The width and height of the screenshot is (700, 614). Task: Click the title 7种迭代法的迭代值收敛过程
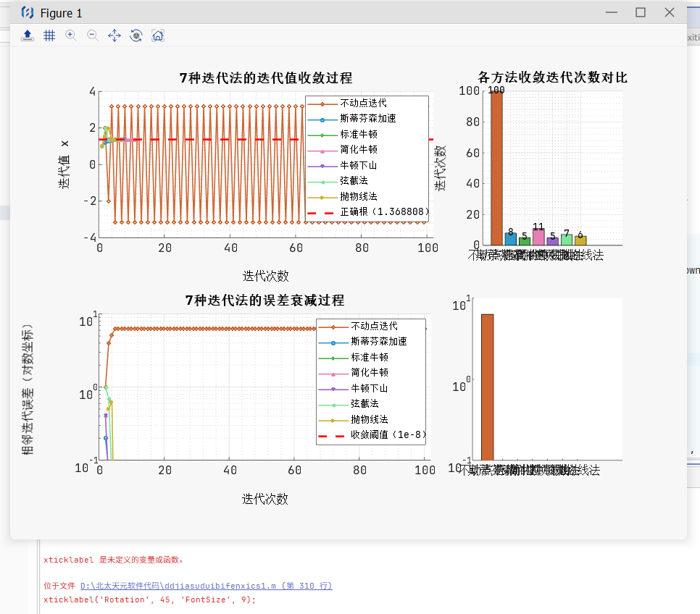pyautogui.click(x=266, y=78)
